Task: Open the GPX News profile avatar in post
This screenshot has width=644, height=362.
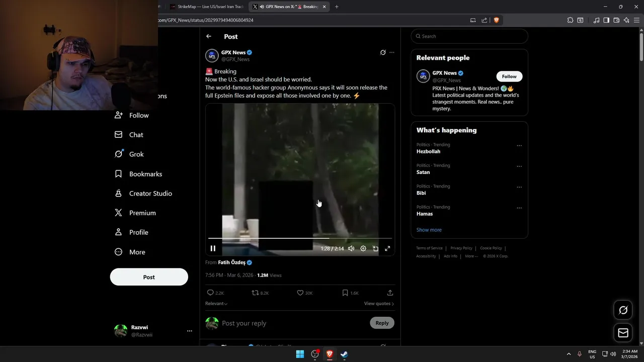Action: tap(212, 55)
